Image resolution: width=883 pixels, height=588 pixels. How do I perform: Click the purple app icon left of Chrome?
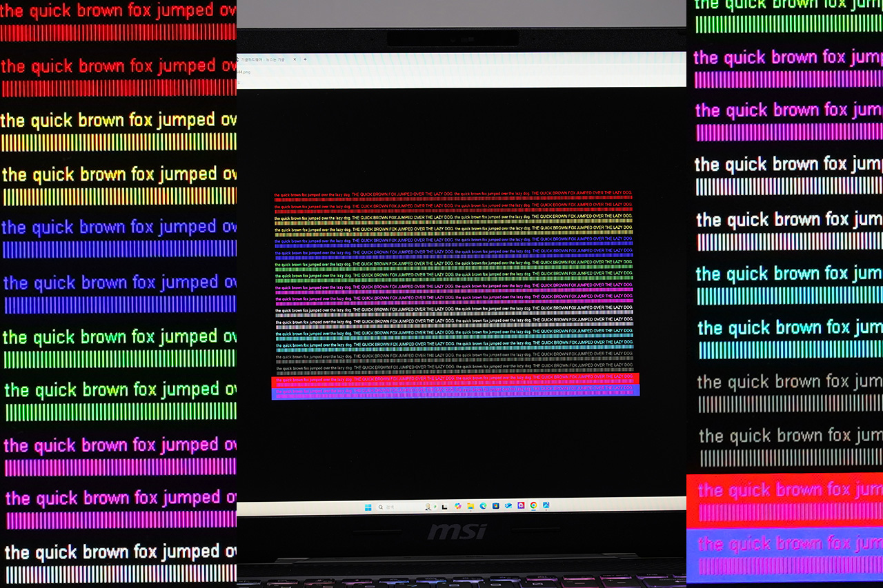(521, 505)
